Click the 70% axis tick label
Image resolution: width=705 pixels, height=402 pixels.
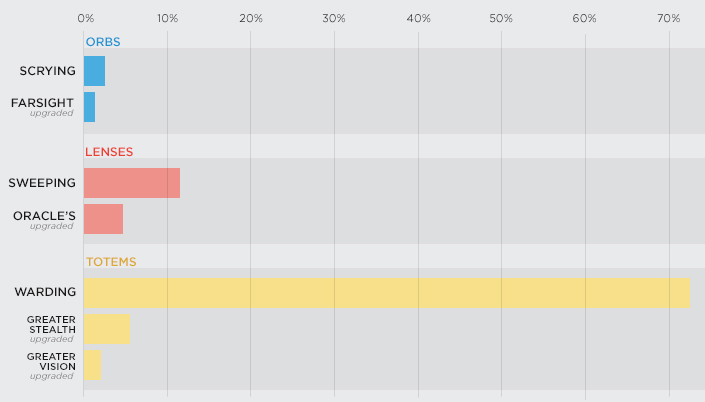(668, 18)
